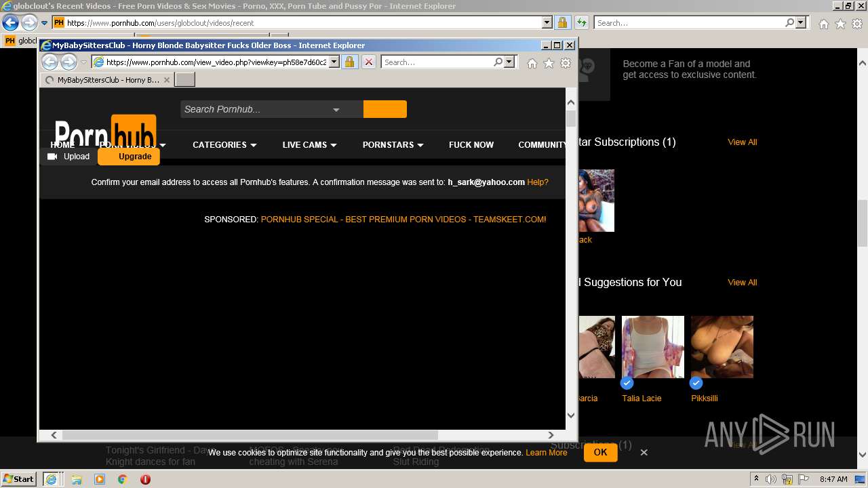Open the Pikksilli profile name link
The image size is (868, 488).
click(705, 399)
